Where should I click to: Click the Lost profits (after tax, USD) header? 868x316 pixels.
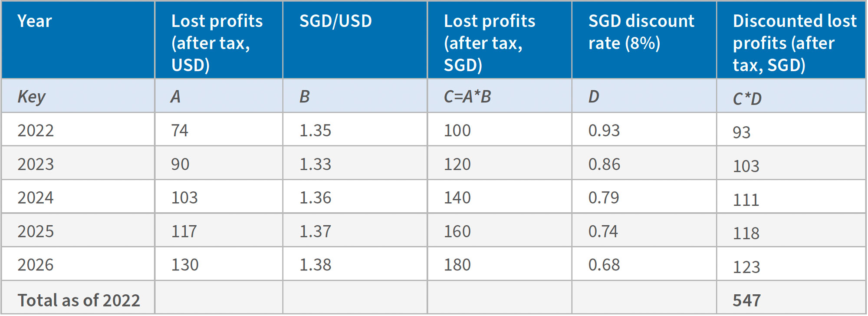217,43
